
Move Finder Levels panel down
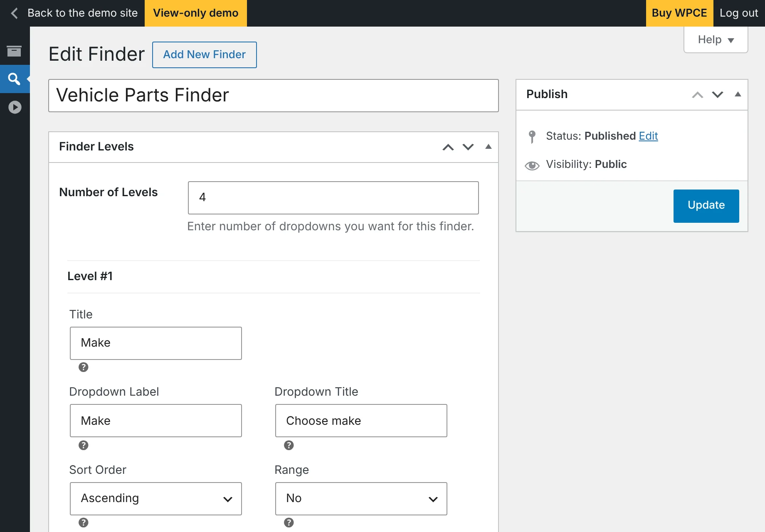pyautogui.click(x=468, y=147)
